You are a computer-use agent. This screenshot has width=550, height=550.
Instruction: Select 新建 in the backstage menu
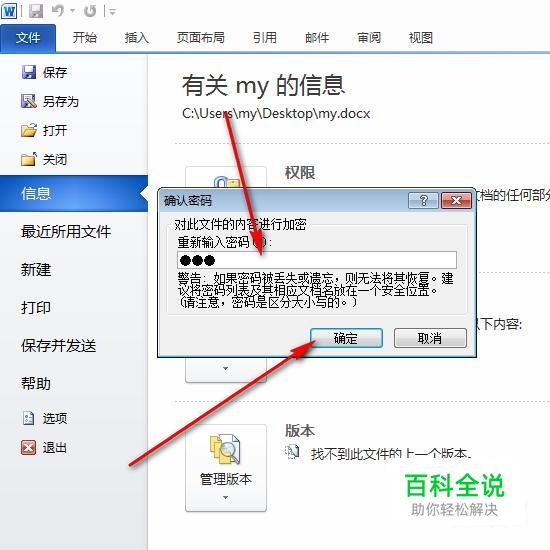click(x=36, y=270)
